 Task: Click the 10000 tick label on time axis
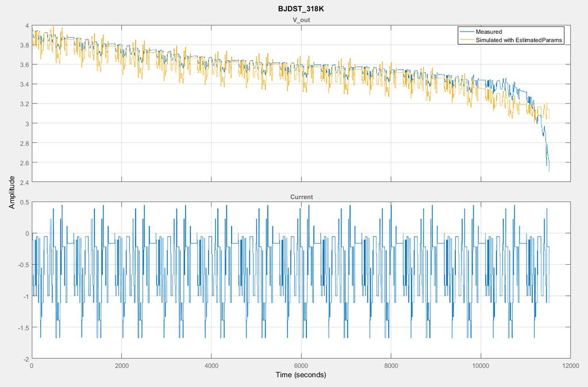point(481,366)
